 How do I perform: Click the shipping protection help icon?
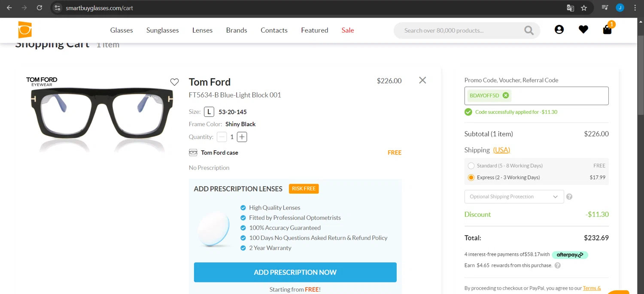pyautogui.click(x=569, y=197)
